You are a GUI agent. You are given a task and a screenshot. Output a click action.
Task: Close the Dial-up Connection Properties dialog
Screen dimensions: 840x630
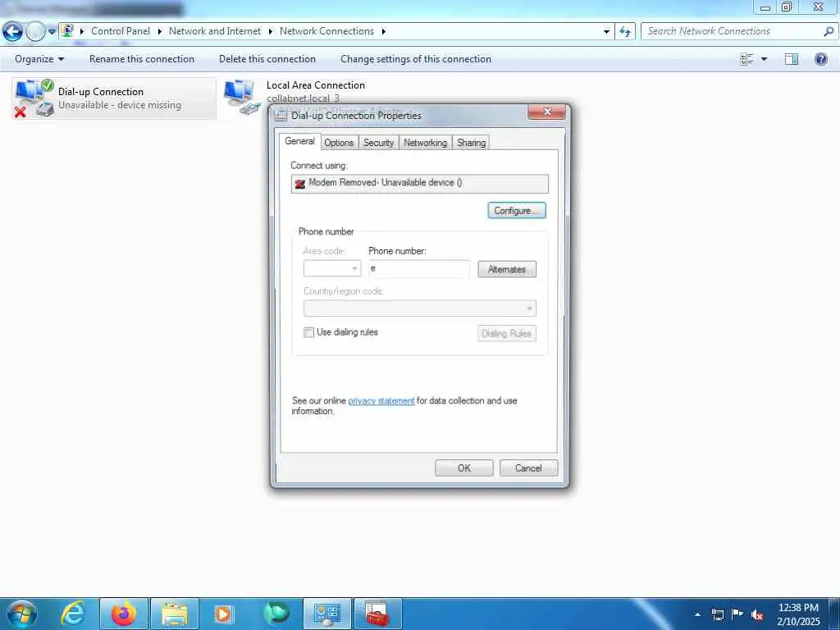pos(547,112)
